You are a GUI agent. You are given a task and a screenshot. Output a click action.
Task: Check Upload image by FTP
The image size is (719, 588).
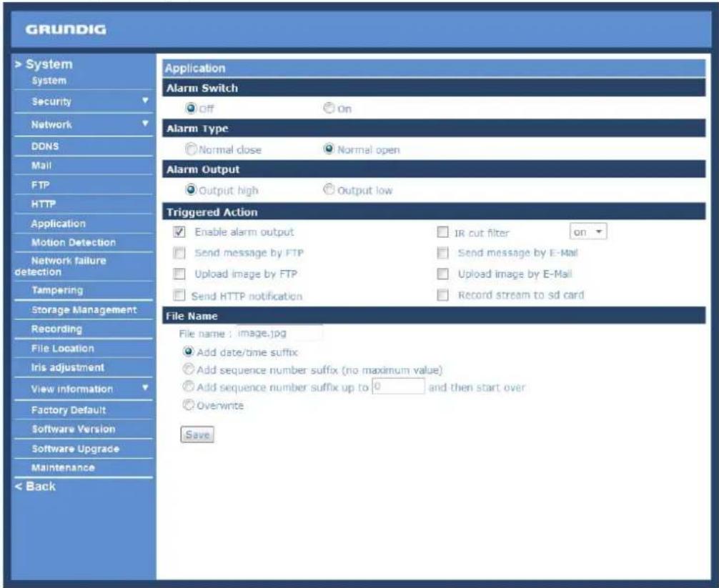[179, 274]
